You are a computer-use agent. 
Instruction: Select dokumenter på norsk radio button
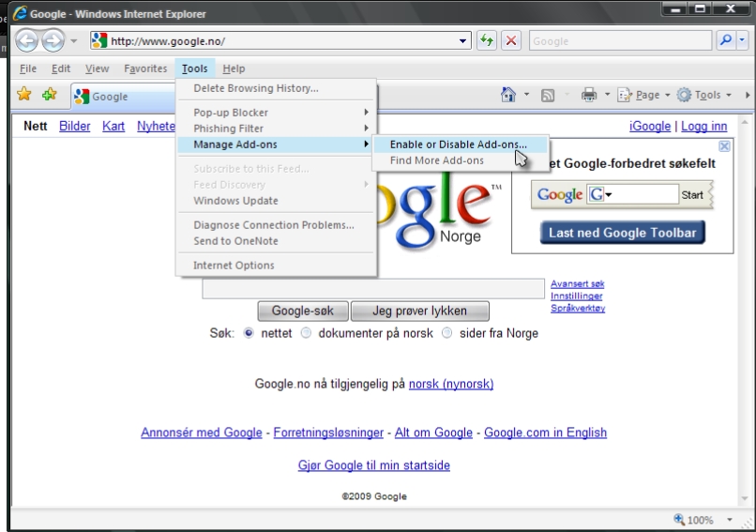point(306,333)
